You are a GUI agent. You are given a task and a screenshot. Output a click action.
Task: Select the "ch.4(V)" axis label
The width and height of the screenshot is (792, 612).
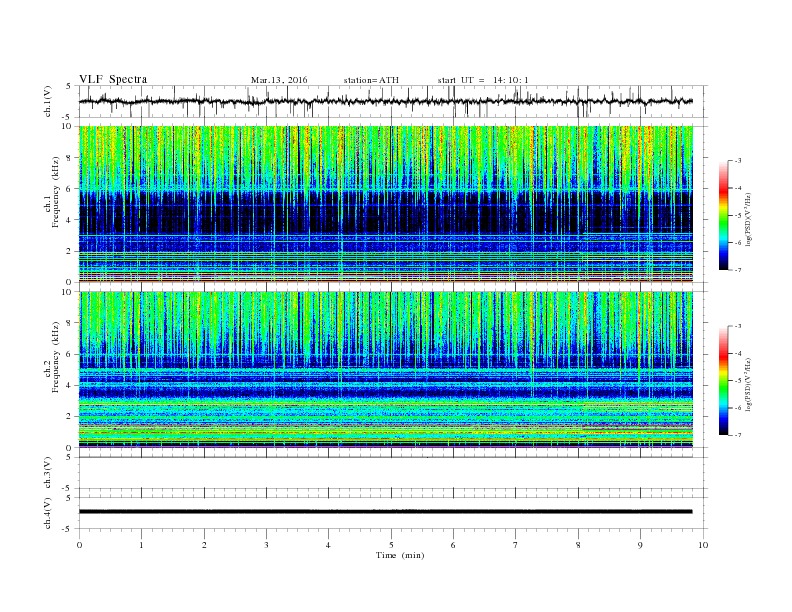(x=48, y=513)
